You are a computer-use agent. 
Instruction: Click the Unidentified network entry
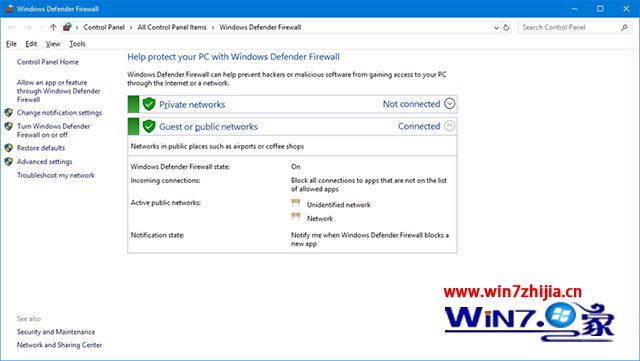click(x=339, y=205)
